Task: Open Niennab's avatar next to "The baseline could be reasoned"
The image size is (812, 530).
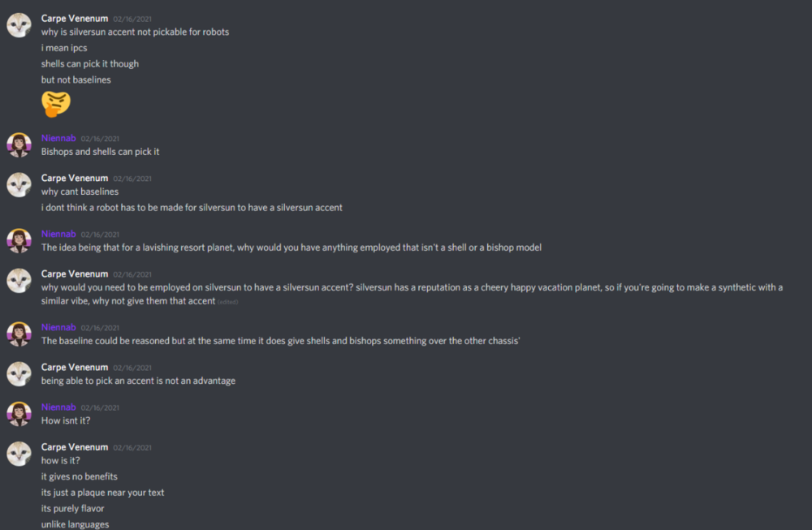Action: 19,334
